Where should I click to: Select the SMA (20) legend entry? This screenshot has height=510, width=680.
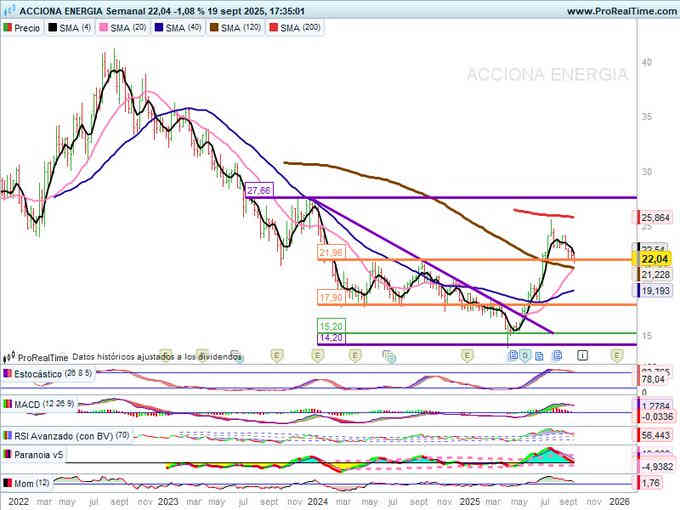point(123,28)
